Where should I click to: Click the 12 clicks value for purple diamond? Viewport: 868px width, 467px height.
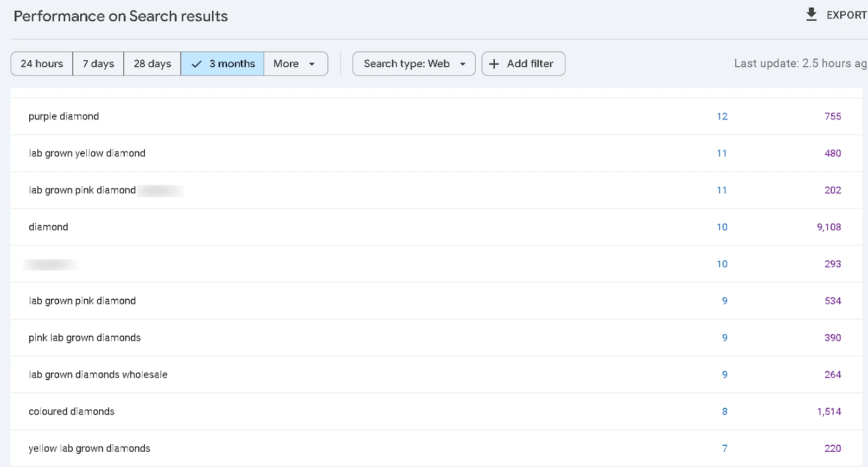(x=722, y=116)
